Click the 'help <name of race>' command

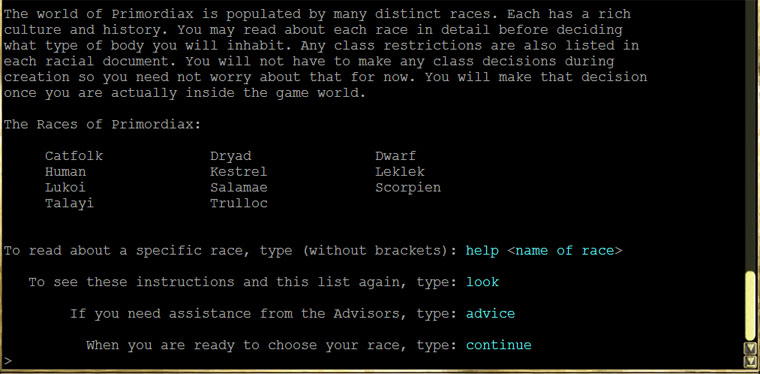coord(544,250)
